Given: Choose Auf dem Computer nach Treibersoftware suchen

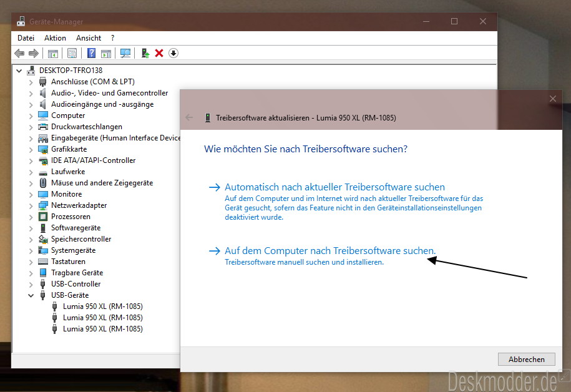Looking at the screenshot, I should tap(330, 251).
